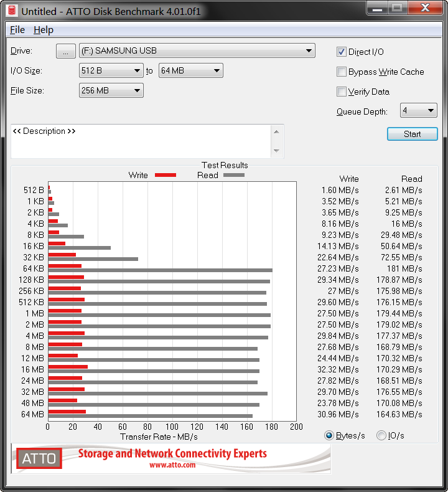Open the Drive dropdown showing SAMSUNG USB
The image size is (448, 492).
point(197,51)
